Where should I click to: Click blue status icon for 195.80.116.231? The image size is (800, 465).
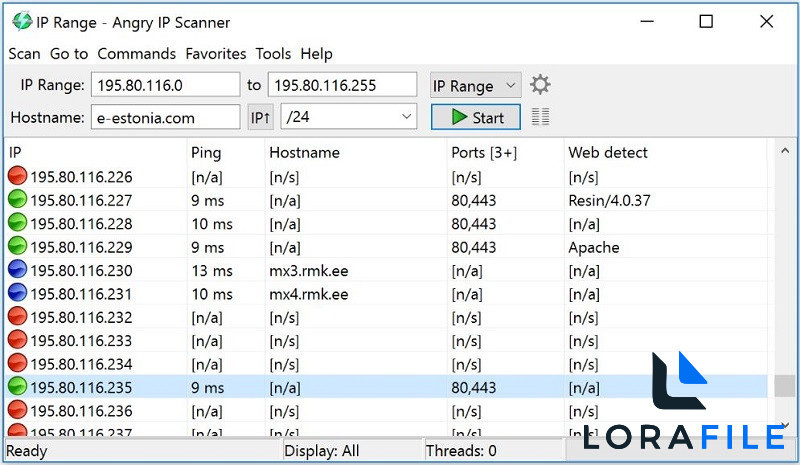(x=17, y=293)
